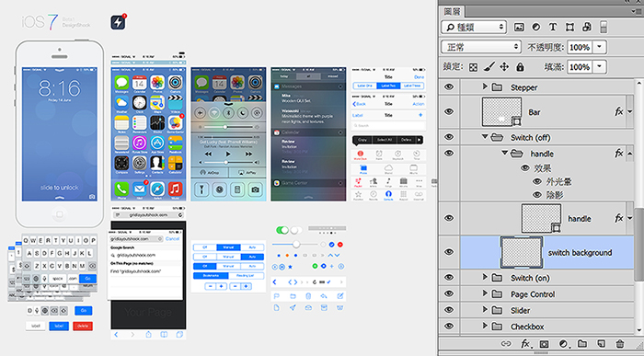Toggle visibility of the 外光暈 effect
This screenshot has height=356, width=644.
point(536,181)
